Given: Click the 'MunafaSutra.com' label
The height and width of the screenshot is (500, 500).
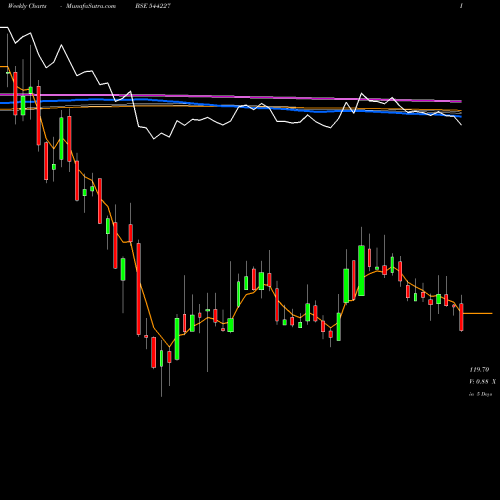Looking at the screenshot, I should point(91,6).
